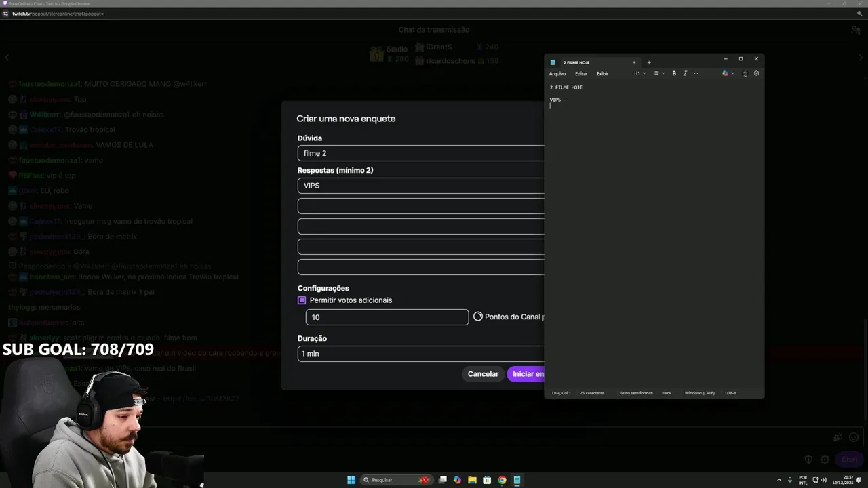Expand the Copilot dropdown arrow in Notepad
868x488 pixels.
point(732,73)
